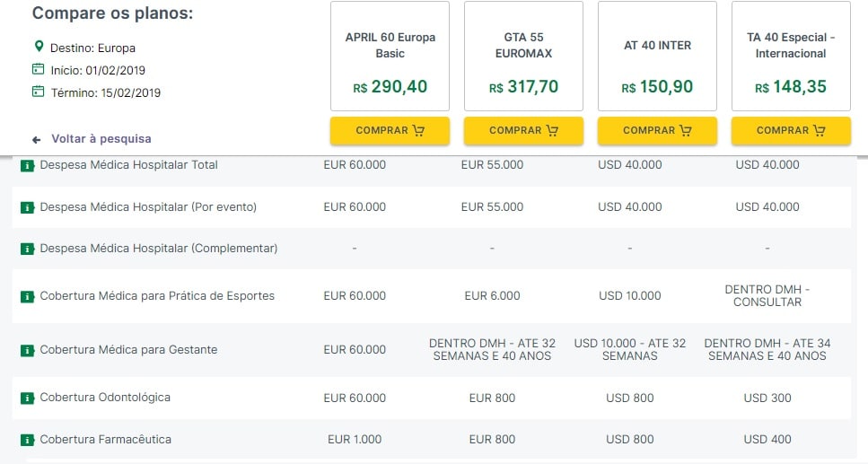Go back via Voltar à pesquisa link

101,138
